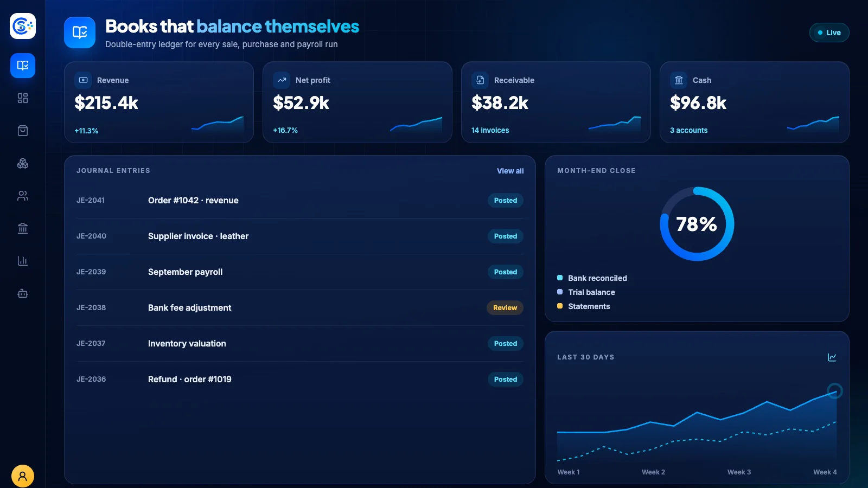The height and width of the screenshot is (488, 868).
Task: Select entry JE-2039
Action: [x=91, y=272]
